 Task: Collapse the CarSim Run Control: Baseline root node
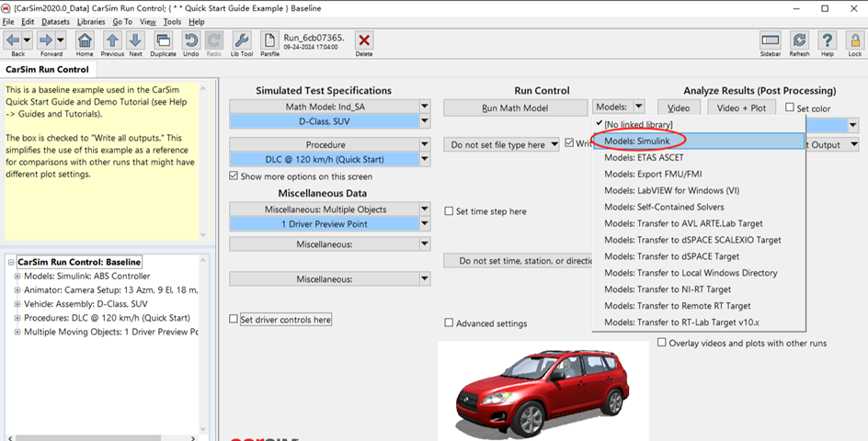coord(10,262)
